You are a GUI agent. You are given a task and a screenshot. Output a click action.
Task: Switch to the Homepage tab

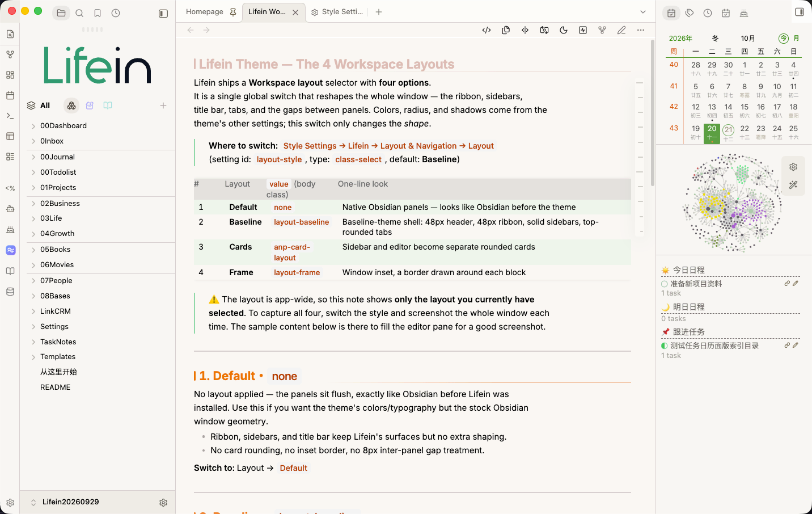205,12
